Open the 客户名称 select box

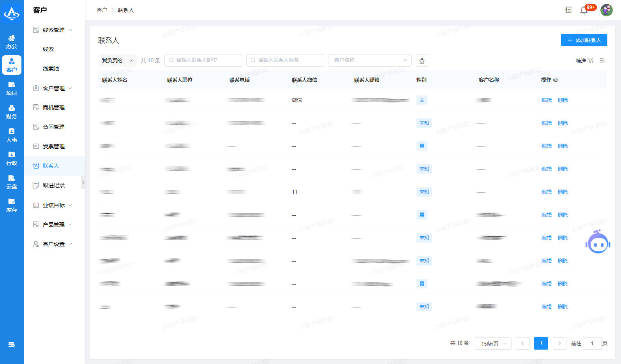coord(370,60)
